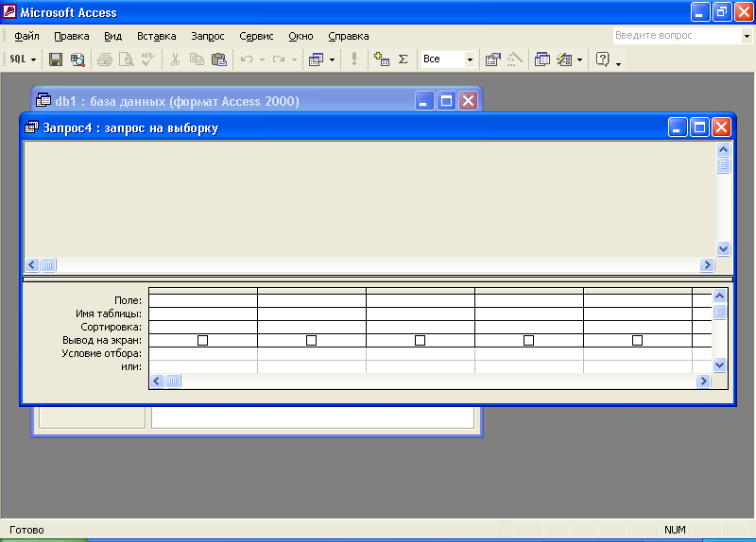The width and height of the screenshot is (756, 542).
Task: Open the top values 'Все' combo box
Action: (448, 59)
